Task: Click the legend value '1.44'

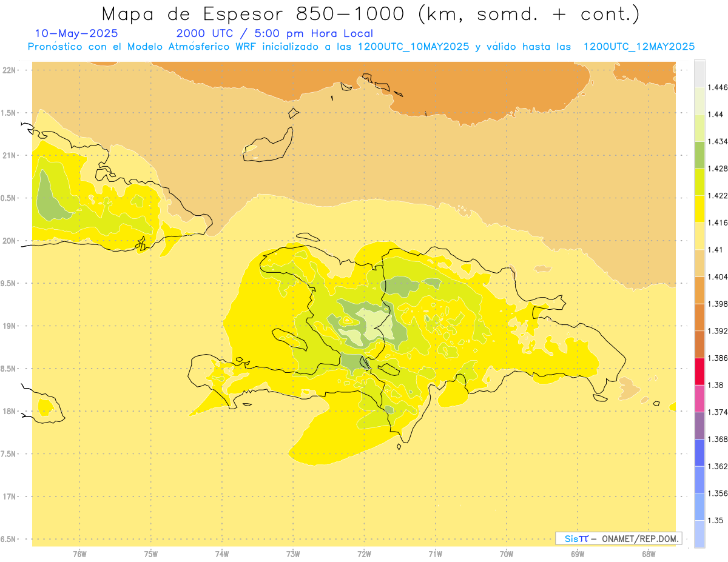Action: (x=715, y=115)
